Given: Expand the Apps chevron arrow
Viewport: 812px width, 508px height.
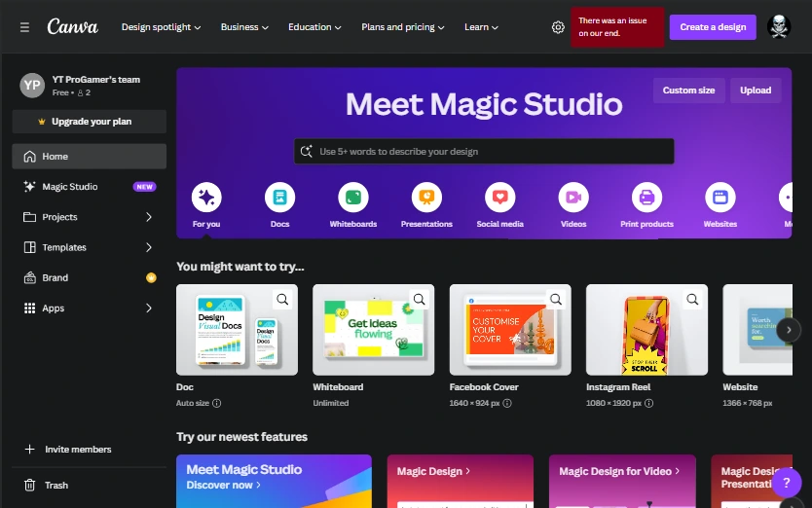Looking at the screenshot, I should 149,308.
